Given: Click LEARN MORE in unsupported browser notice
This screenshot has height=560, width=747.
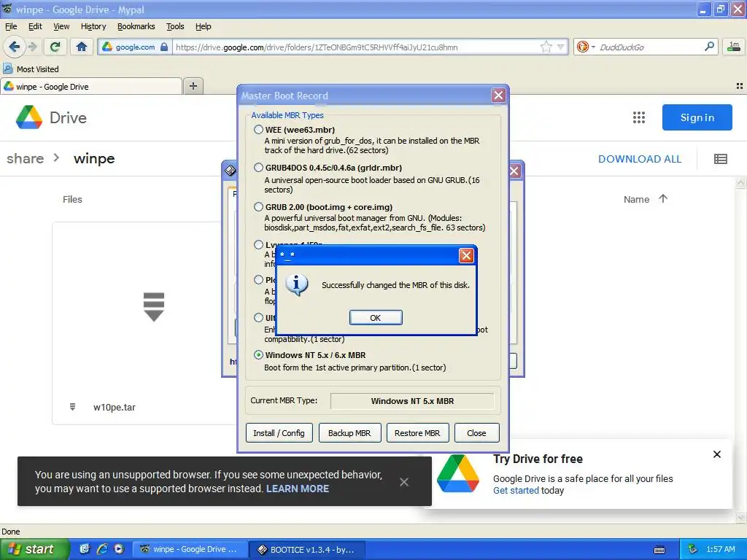Looking at the screenshot, I should (x=298, y=489).
